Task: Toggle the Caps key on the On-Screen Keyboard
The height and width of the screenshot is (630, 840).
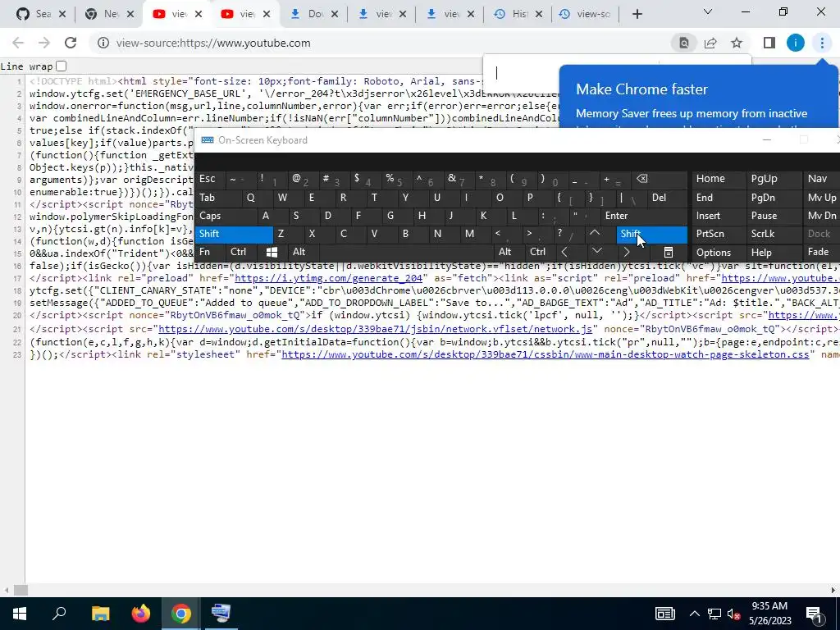Action: point(223,216)
